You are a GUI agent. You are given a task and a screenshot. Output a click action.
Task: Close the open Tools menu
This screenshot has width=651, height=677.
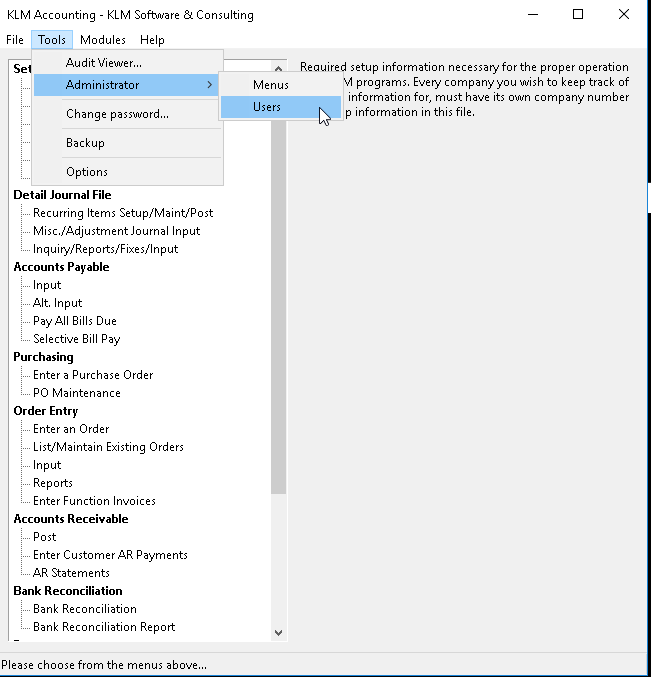coord(51,40)
